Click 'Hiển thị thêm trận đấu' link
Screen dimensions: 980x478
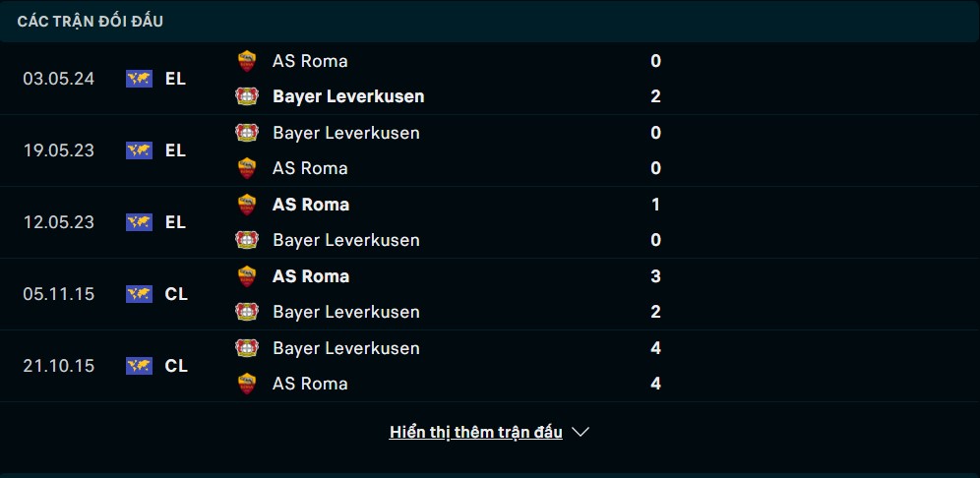click(475, 433)
